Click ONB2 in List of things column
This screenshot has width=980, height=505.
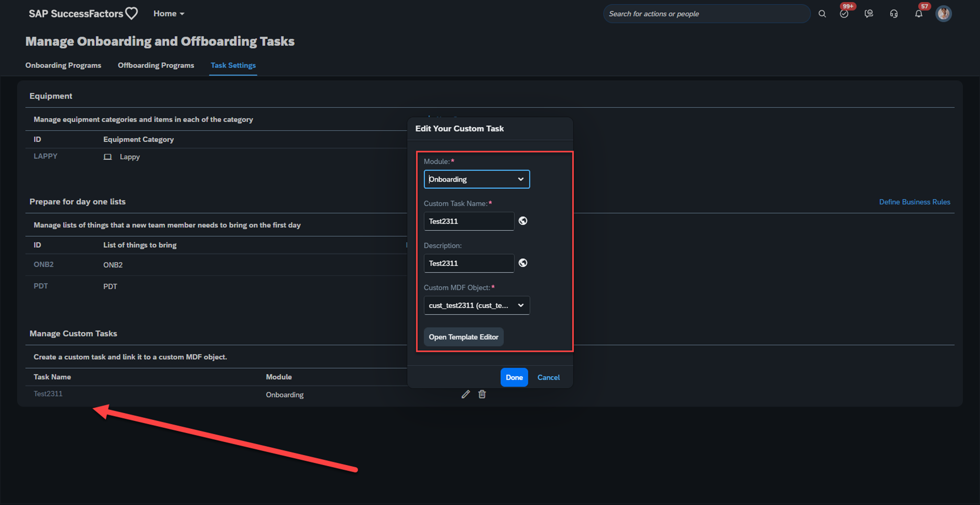113,265
